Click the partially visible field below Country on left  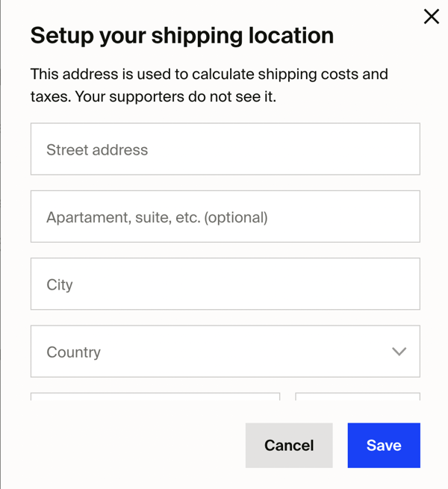click(x=155, y=396)
